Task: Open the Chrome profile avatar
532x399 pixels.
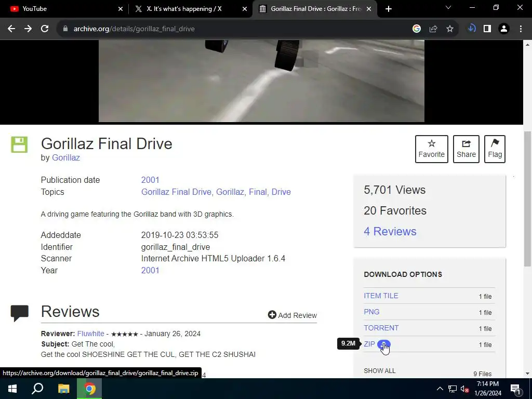Action: point(504,29)
